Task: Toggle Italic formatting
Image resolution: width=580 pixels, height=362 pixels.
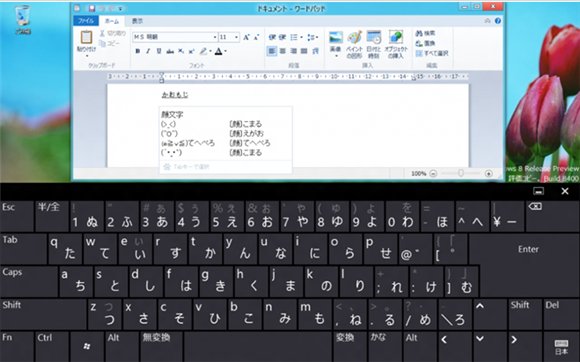Action: (x=148, y=51)
